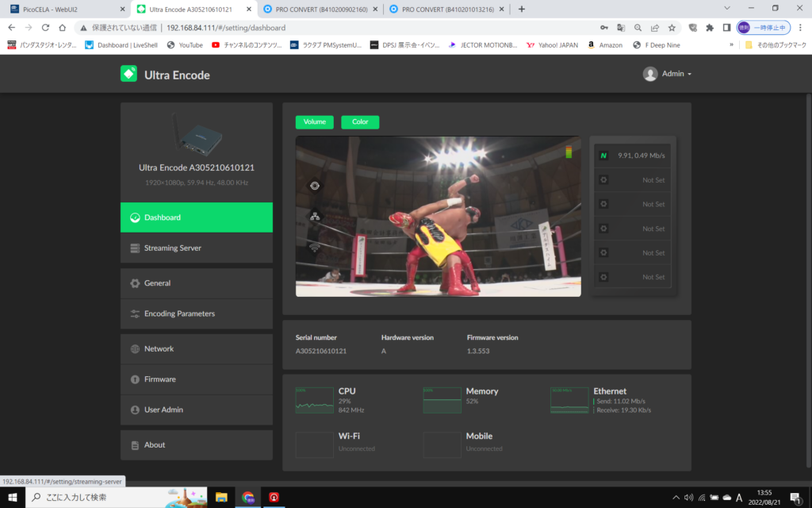The height and width of the screenshot is (508, 812).
Task: Open the Windows Start menu
Action: (x=13, y=498)
